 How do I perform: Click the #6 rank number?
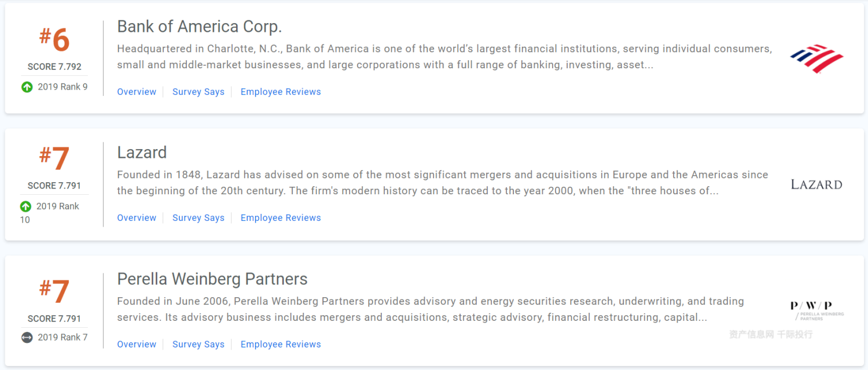tap(54, 40)
